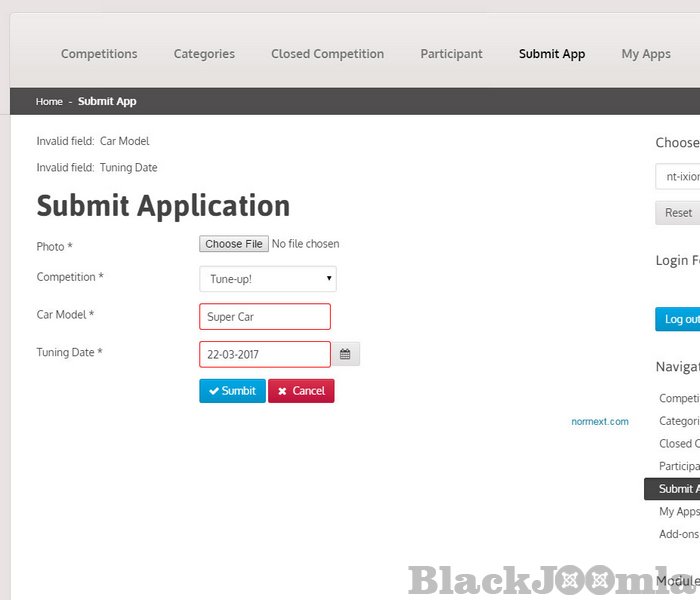Viewport: 700px width, 600px height.
Task: Expand the Competition dropdown showing Tune-up!
Action: coord(267,278)
